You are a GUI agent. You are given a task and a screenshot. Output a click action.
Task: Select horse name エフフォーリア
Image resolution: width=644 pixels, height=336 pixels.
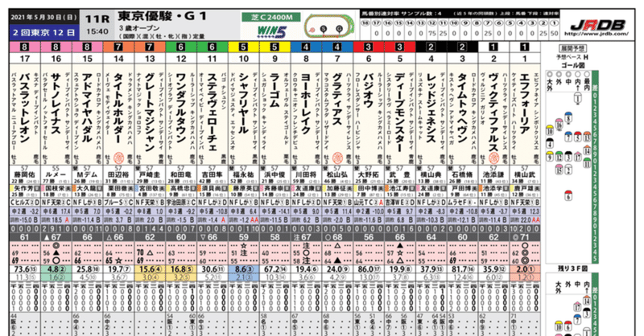[x=525, y=104]
